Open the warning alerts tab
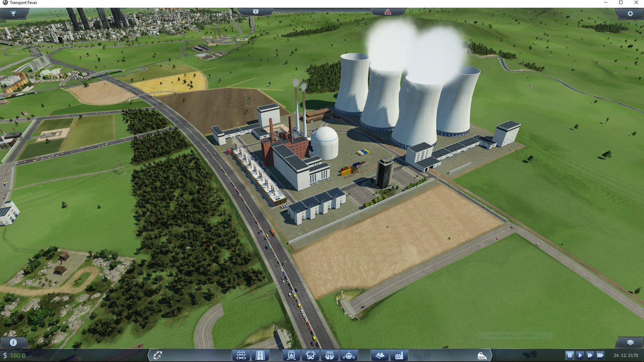The width and height of the screenshot is (644, 362). pyautogui.click(x=388, y=12)
